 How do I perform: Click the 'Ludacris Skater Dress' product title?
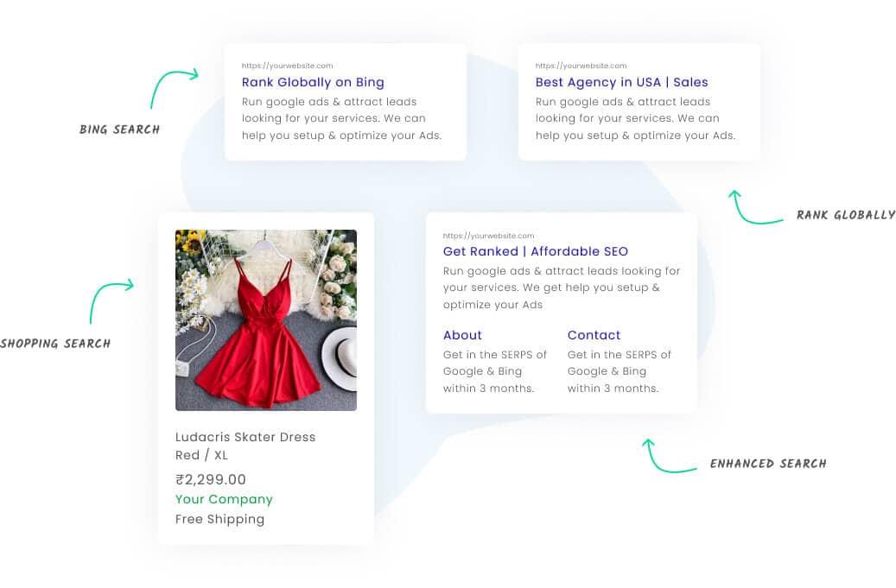point(245,437)
